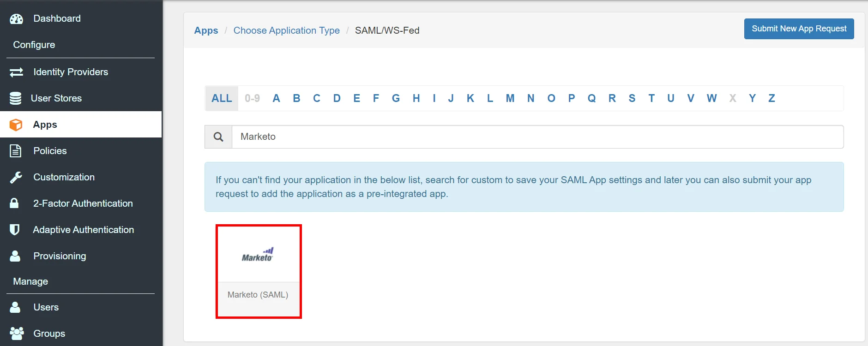The image size is (868, 346).
Task: Filter apps by letter F
Action: click(x=376, y=98)
